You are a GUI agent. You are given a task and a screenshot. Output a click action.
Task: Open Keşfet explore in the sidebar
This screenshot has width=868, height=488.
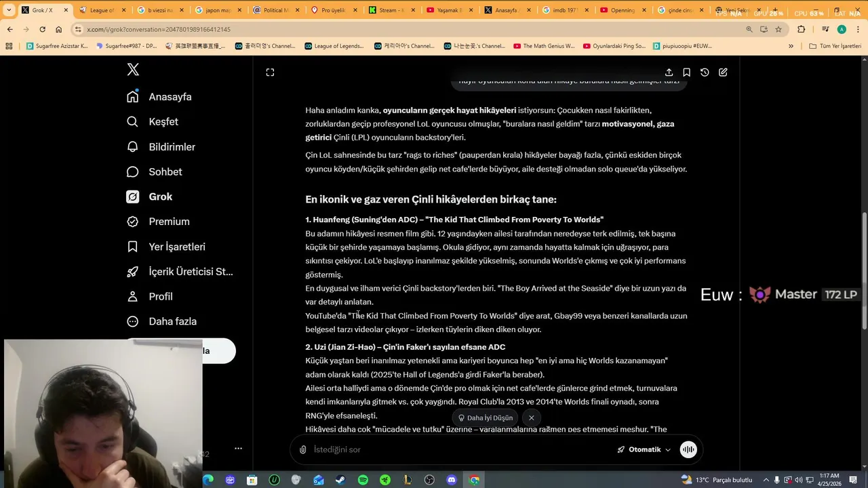pyautogui.click(x=153, y=122)
